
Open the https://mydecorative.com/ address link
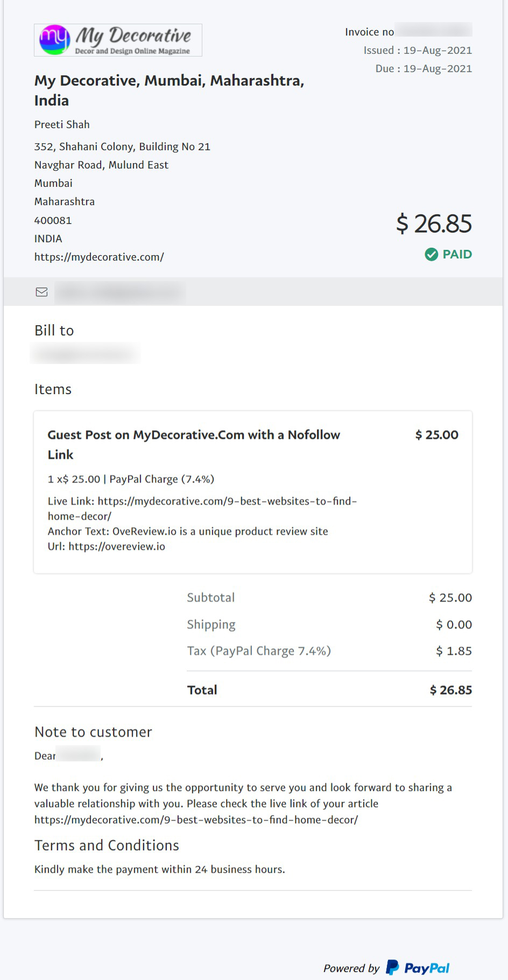click(x=99, y=257)
